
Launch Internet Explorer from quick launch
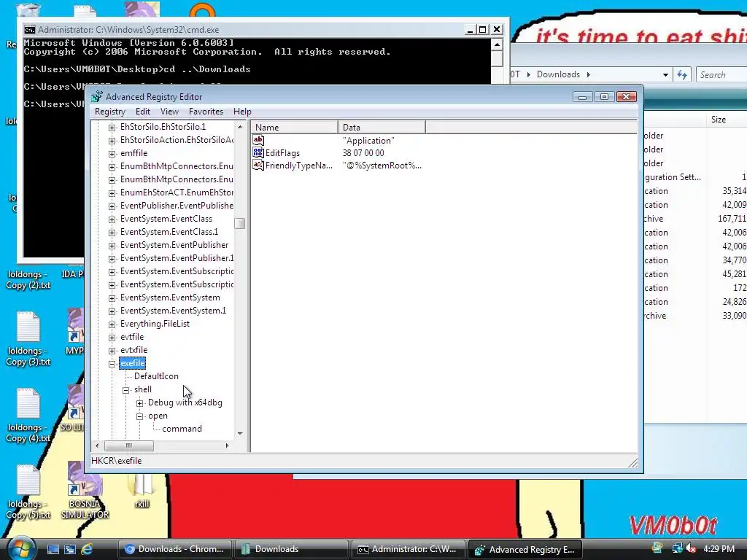(87, 550)
